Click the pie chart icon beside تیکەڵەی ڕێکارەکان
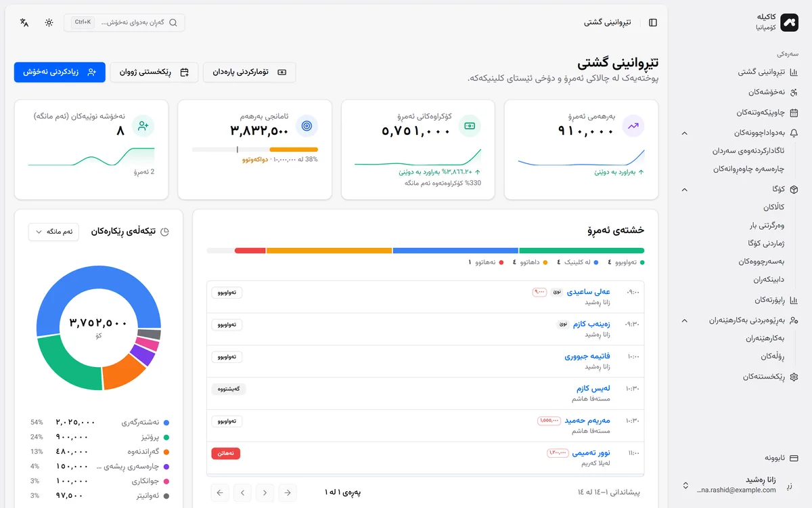This screenshot has width=812, height=508. 164,232
